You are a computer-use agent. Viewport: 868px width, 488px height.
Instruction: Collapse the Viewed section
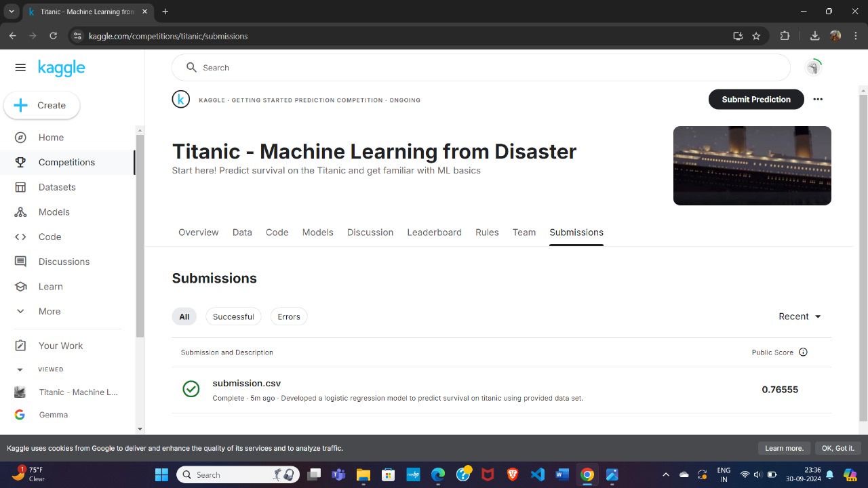tap(20, 369)
